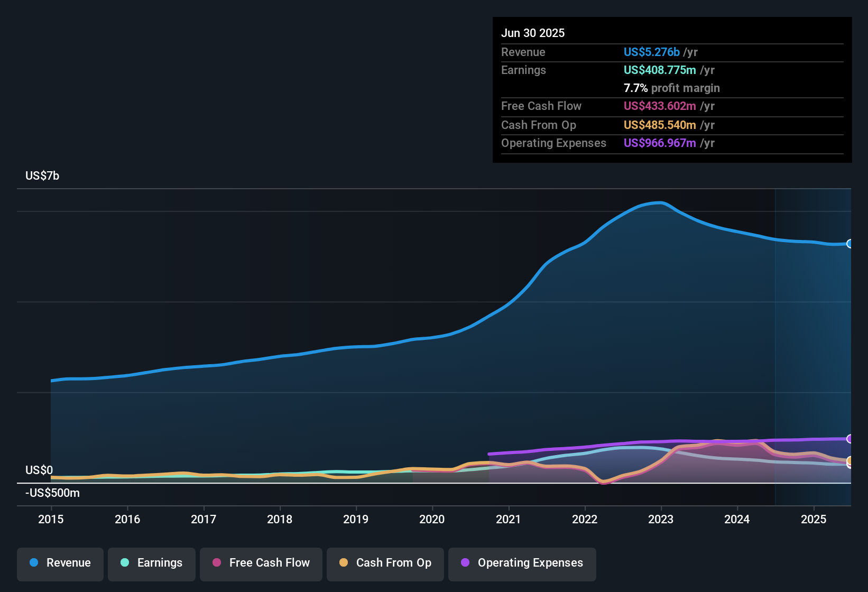Click the US$433.602m free cash flow value
Viewport: 868px width, 592px height.
coord(660,106)
